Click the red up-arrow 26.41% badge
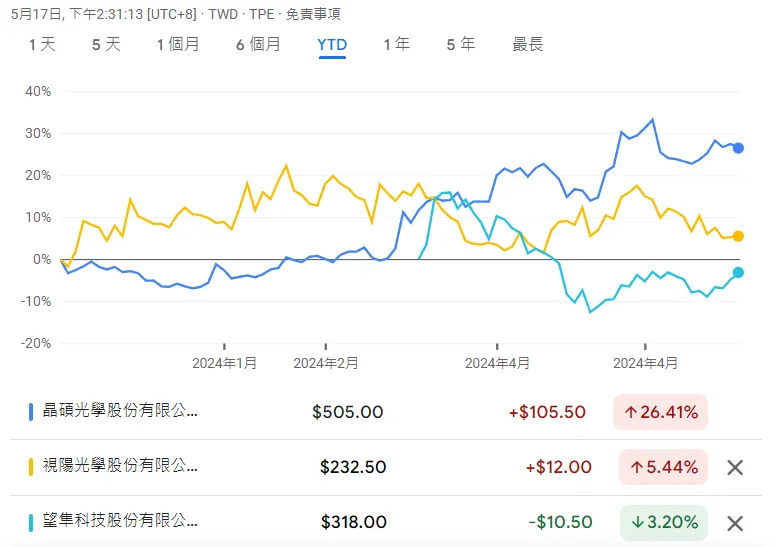776x547 pixels. [x=662, y=412]
